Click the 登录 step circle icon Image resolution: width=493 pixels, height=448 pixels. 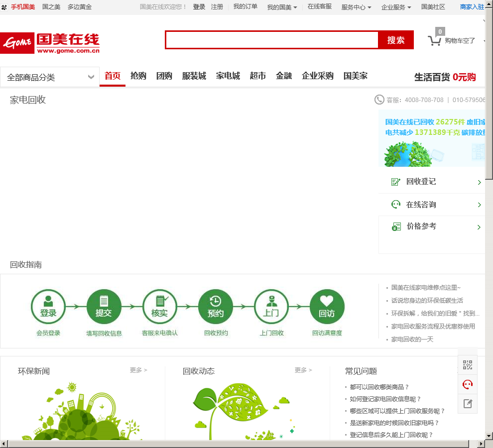pyautogui.click(x=48, y=307)
